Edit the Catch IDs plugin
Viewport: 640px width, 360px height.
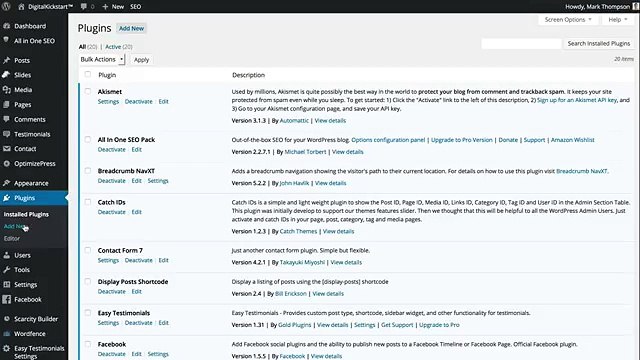click(x=136, y=212)
